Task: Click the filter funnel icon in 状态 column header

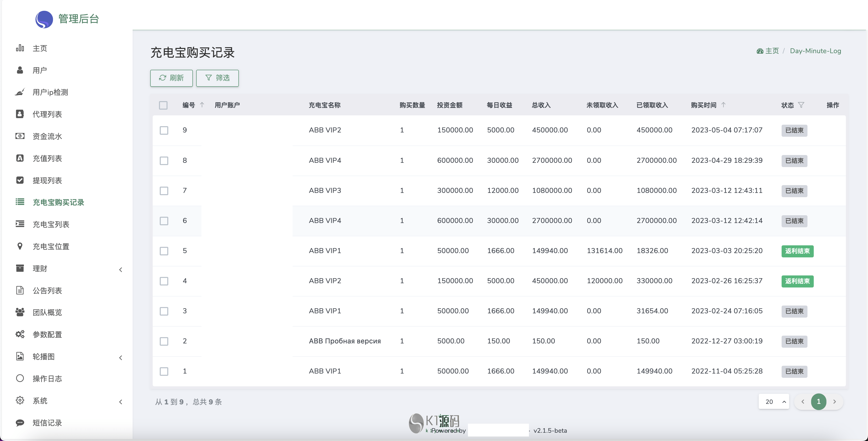Action: point(801,105)
